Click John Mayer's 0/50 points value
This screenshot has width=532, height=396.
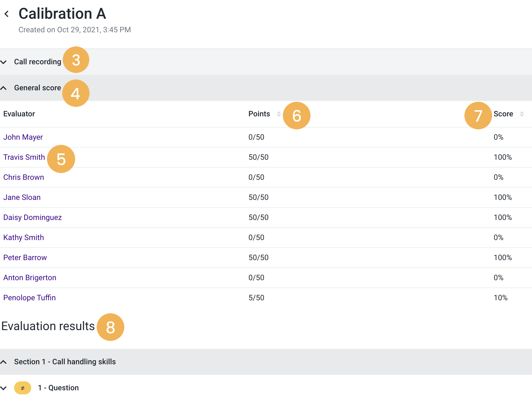click(x=256, y=137)
